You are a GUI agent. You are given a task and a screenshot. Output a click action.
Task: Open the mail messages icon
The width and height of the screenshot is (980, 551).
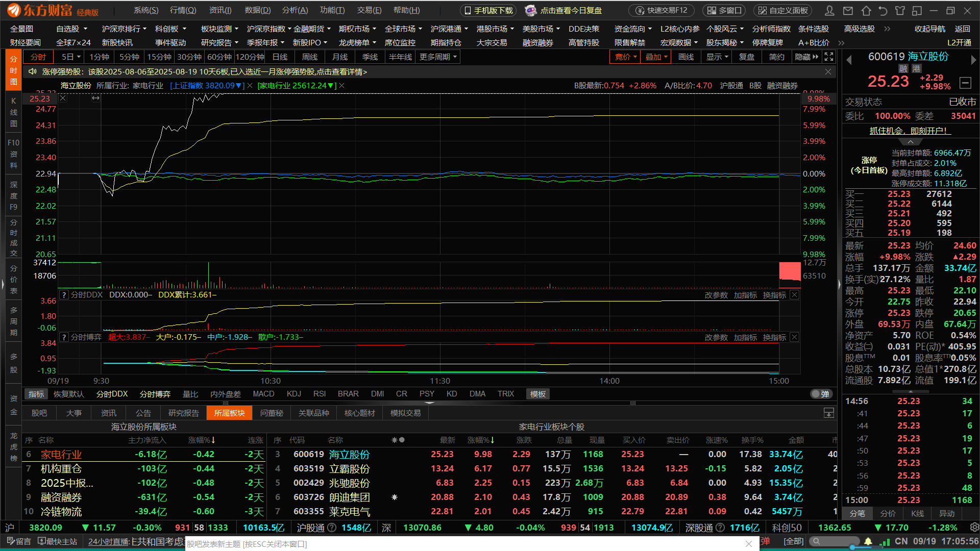(848, 10)
